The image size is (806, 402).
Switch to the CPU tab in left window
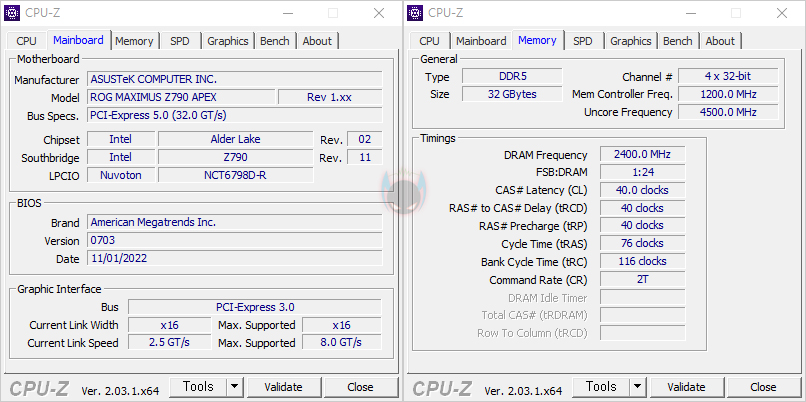click(26, 41)
